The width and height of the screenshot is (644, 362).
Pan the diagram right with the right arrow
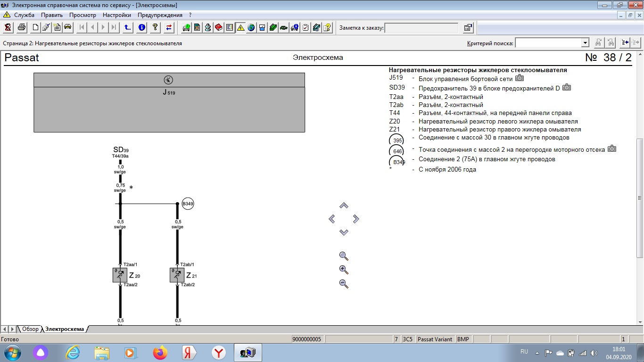(x=356, y=219)
